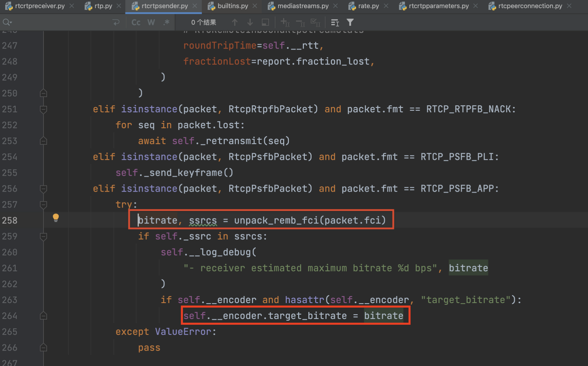This screenshot has width=588, height=366.
Task: Click the new line icon in search field
Action: (116, 22)
